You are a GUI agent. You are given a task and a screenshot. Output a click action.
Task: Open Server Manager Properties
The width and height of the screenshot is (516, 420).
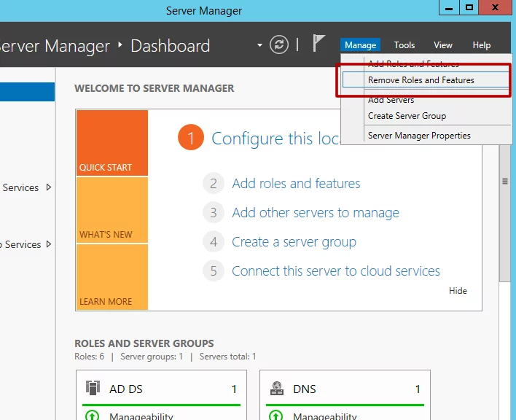[x=419, y=136]
